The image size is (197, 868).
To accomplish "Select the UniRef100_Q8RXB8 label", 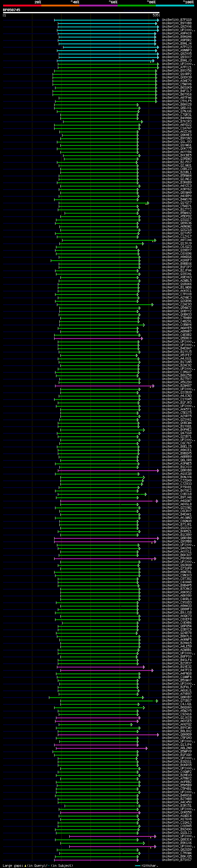I will point(177,470).
